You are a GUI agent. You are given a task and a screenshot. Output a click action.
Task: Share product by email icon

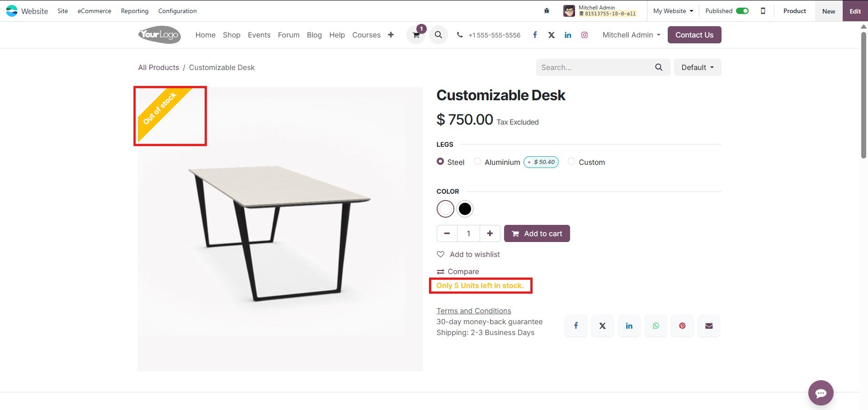[708, 326]
